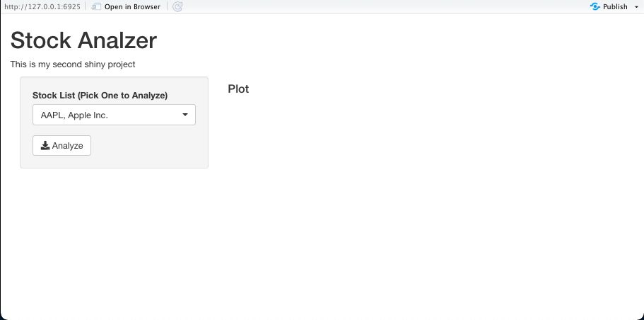Viewport: 644px width, 320px height.
Task: Click the 127.0.0.1:6925 address text
Action: (42, 6)
